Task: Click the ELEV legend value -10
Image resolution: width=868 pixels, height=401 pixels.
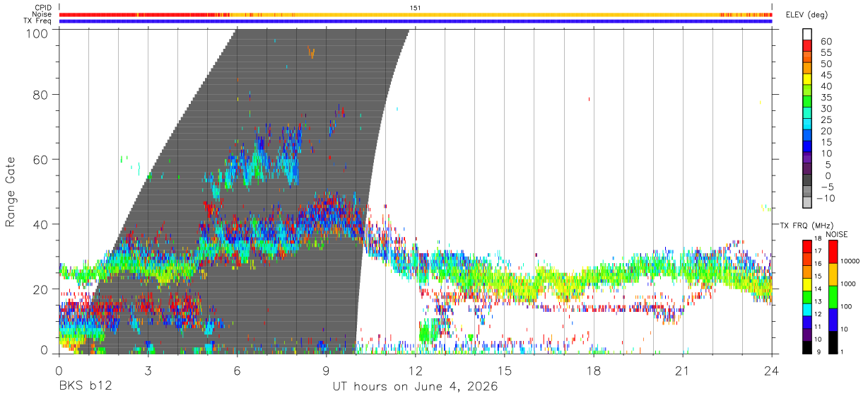Action: coord(826,198)
